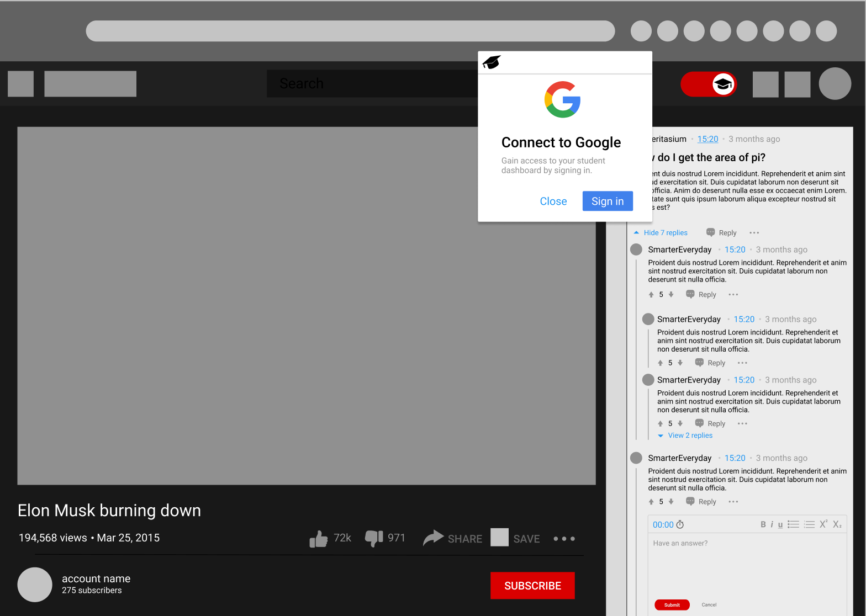866x616 pixels.
Task: Submit the answer with the red Submit button
Action: [x=672, y=605]
